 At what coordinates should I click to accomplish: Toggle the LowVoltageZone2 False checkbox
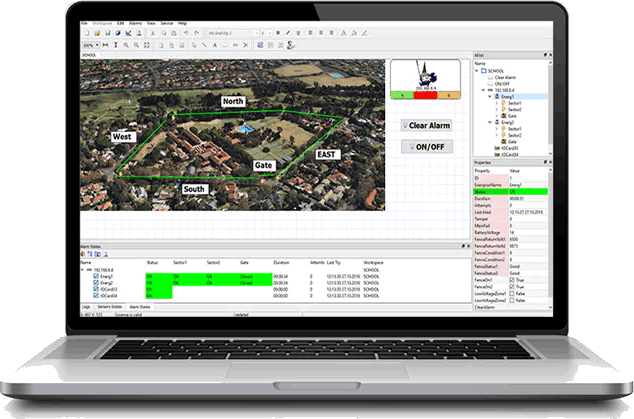pyautogui.click(x=512, y=300)
